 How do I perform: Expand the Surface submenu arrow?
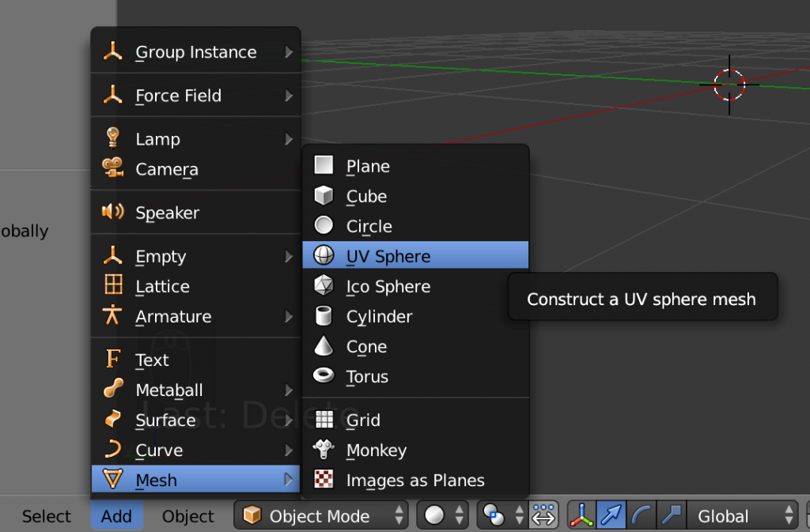(x=289, y=421)
